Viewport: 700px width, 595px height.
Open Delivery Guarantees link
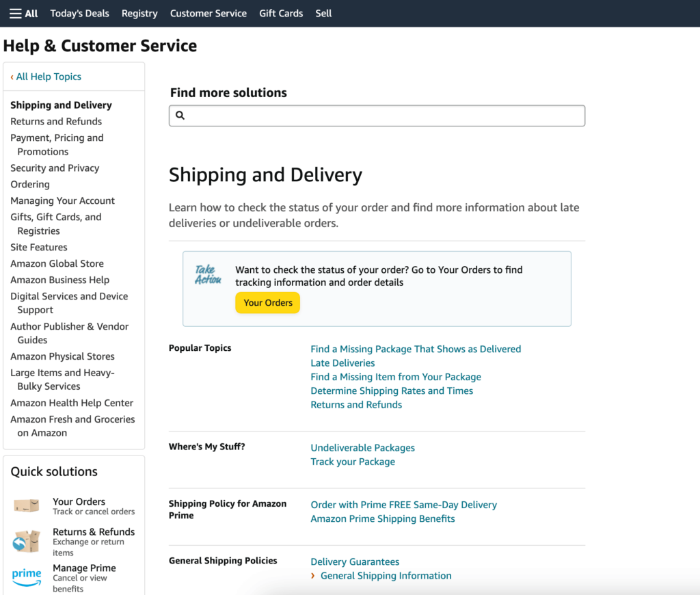pos(355,561)
